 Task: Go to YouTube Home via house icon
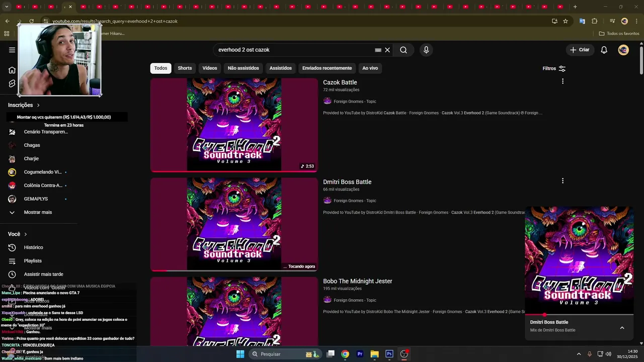tap(12, 70)
